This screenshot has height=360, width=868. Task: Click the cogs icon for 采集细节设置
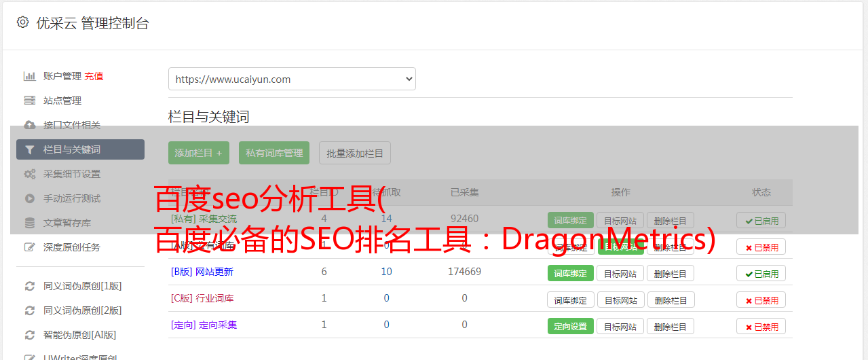pos(29,174)
